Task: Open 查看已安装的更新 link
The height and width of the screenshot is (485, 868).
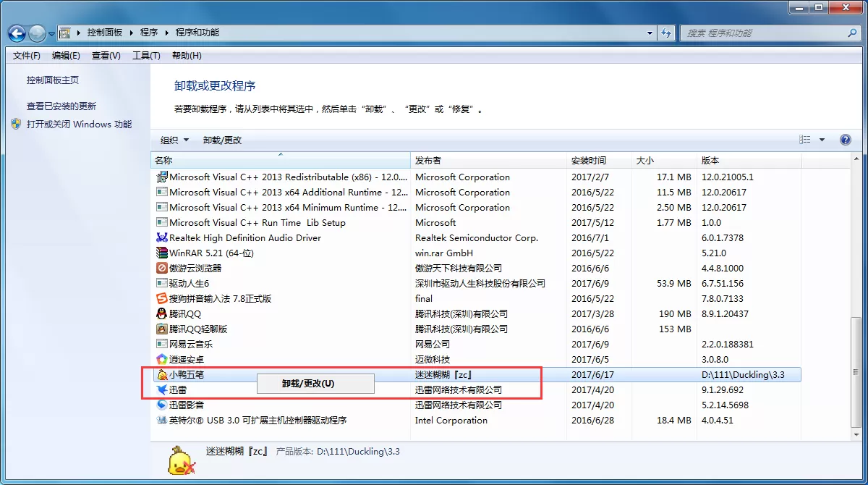Action: point(61,106)
